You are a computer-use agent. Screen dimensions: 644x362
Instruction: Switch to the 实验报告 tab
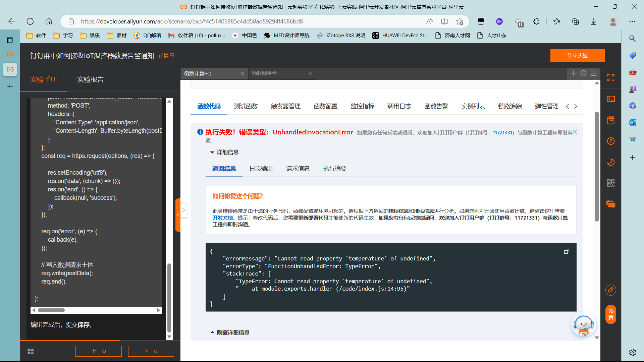click(x=91, y=79)
